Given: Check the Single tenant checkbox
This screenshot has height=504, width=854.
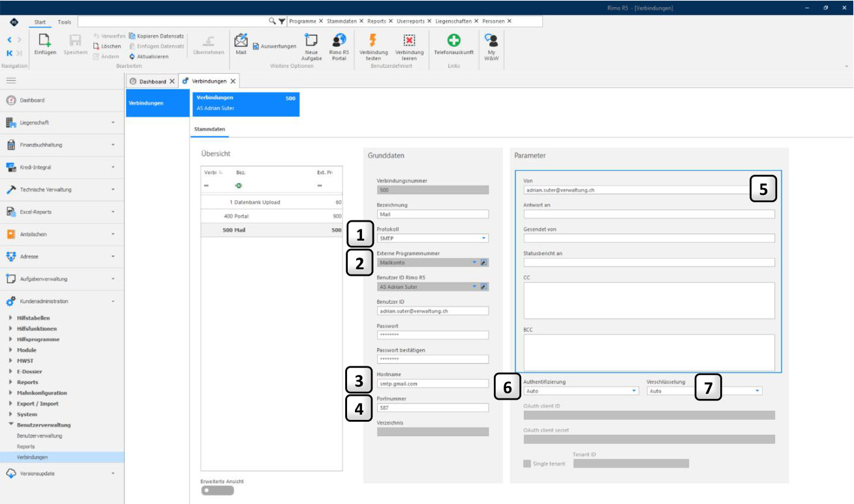Looking at the screenshot, I should pos(527,464).
